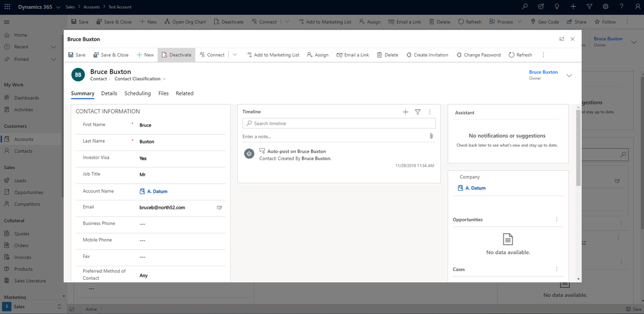Expand the Recent navigation group

tap(53, 47)
